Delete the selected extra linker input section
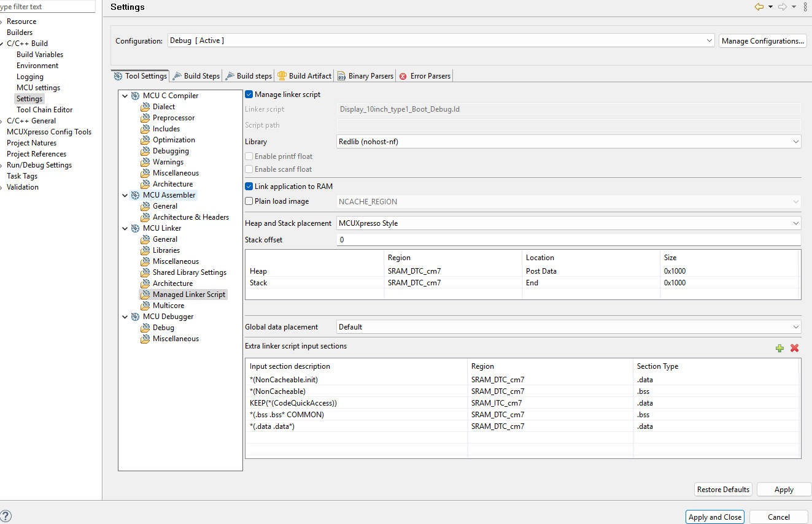Screen dimensions: 812x524 point(794,347)
